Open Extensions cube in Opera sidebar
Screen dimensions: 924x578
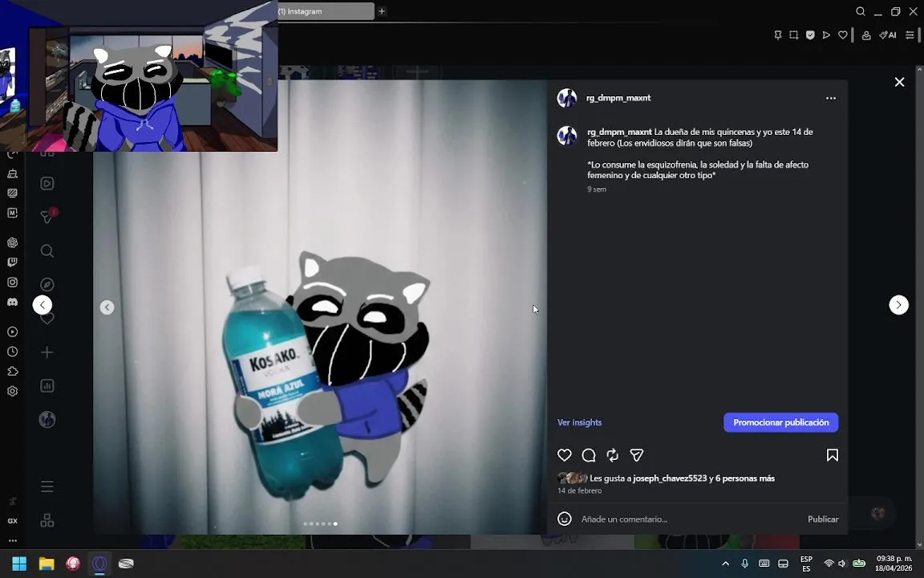pyautogui.click(x=12, y=371)
